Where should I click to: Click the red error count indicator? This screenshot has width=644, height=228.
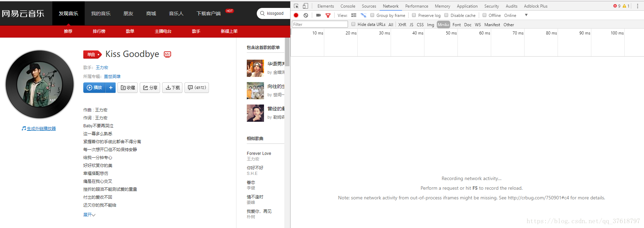pos(617,6)
